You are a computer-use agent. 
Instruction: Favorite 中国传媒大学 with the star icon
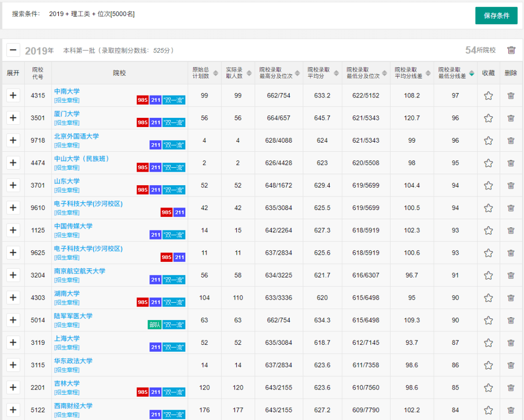488,230
